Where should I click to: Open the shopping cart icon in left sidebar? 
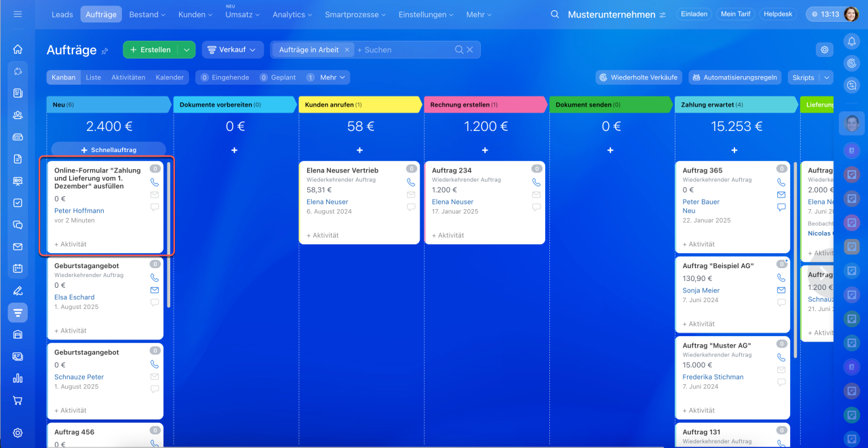point(18,400)
